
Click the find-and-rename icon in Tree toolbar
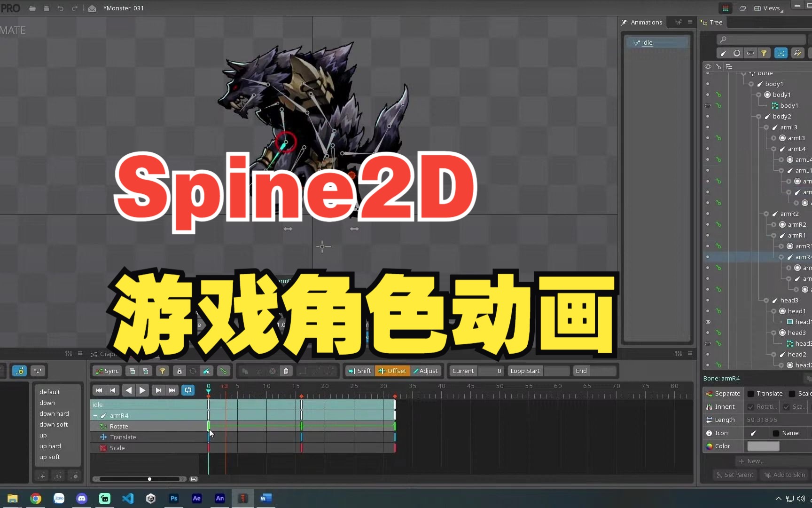pos(797,53)
